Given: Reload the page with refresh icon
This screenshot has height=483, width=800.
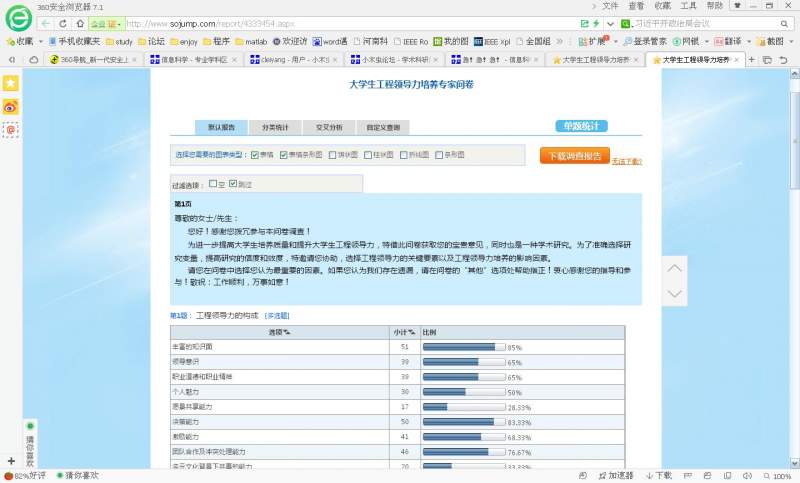Looking at the screenshot, I should tap(63, 24).
